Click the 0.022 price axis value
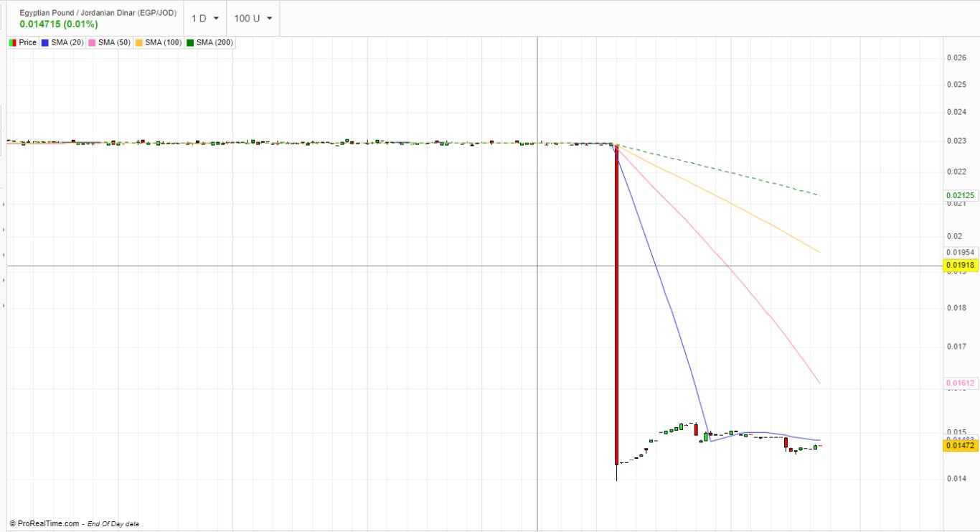The height and width of the screenshot is (532, 980). [x=956, y=172]
